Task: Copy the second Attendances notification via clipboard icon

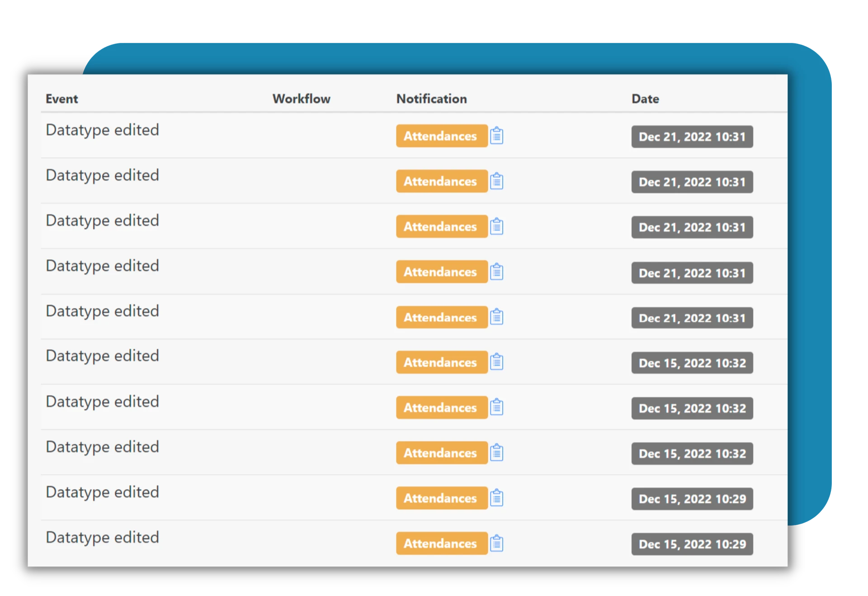Action: click(497, 181)
